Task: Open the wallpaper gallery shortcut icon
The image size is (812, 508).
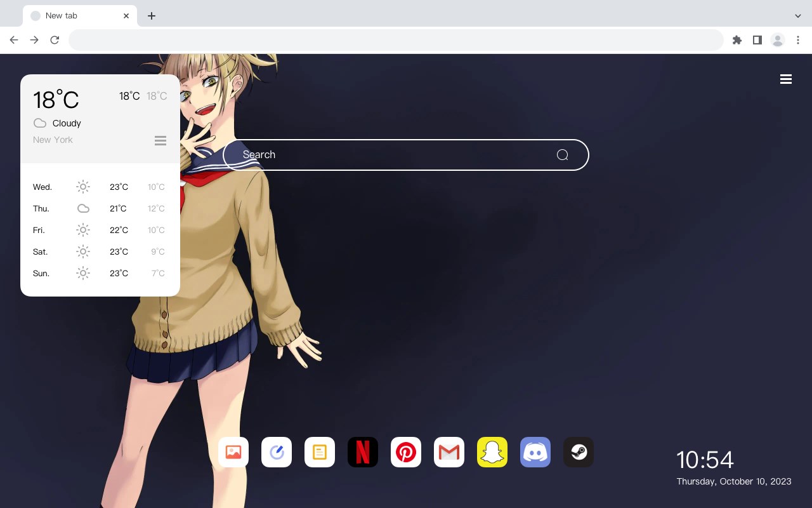Action: point(233,452)
